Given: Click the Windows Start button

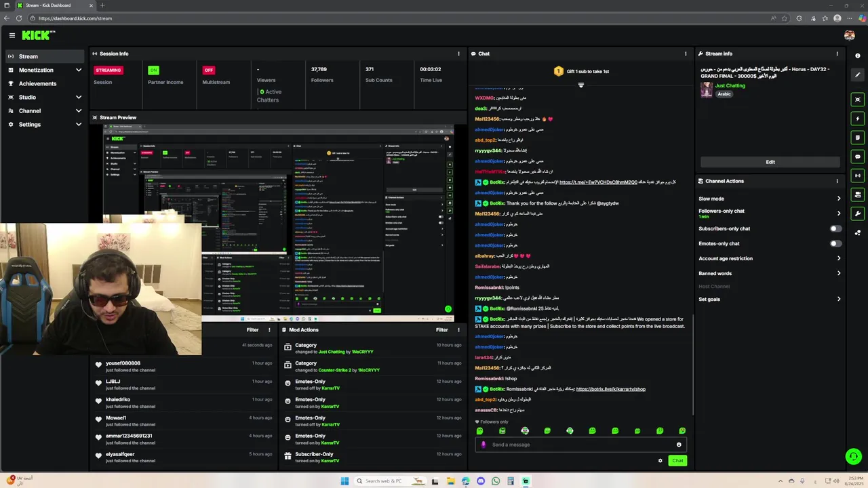Looking at the screenshot, I should click(344, 481).
